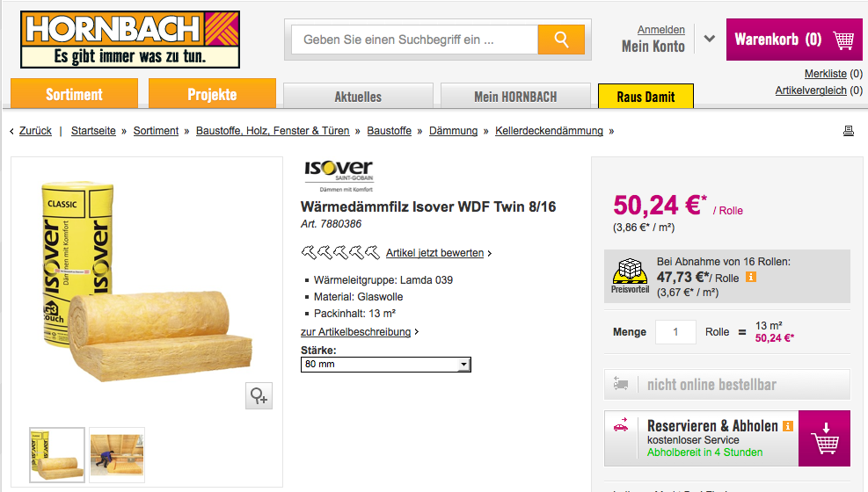Expand the Mein Konto chevron menu
868x492 pixels.
pyautogui.click(x=710, y=40)
